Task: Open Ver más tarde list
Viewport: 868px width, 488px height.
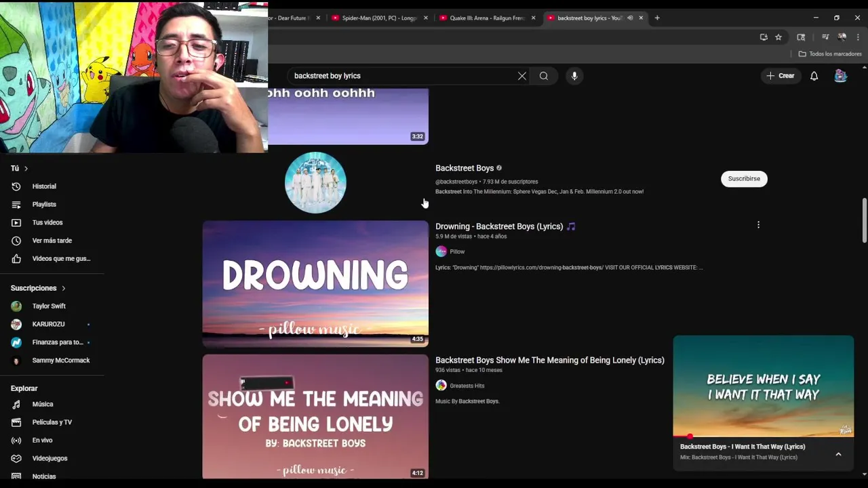Action: 52,241
